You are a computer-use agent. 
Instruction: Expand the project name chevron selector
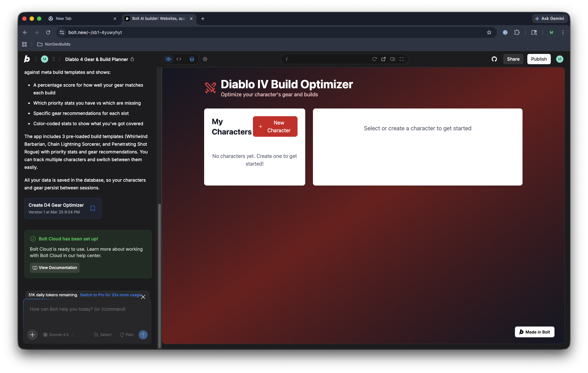coord(54,59)
